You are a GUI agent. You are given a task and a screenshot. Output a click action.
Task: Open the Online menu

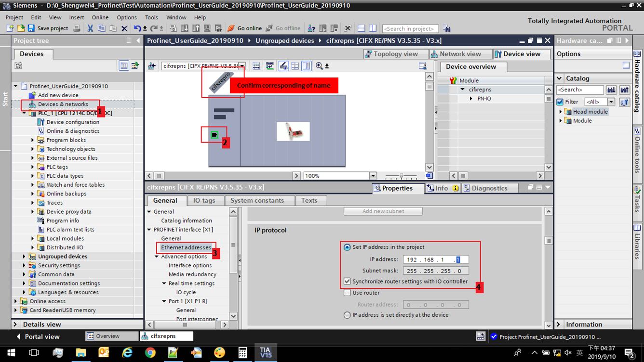pyautogui.click(x=100, y=17)
